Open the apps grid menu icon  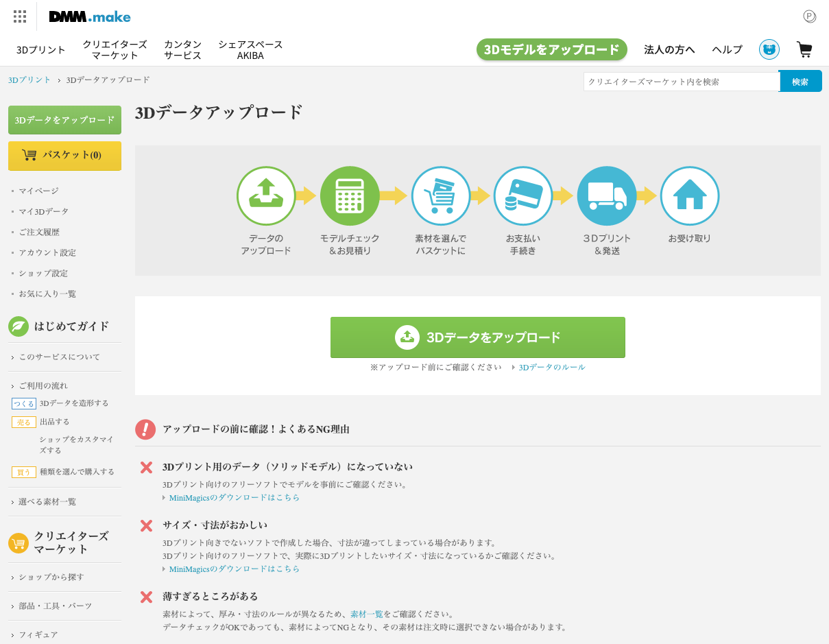[x=20, y=16]
